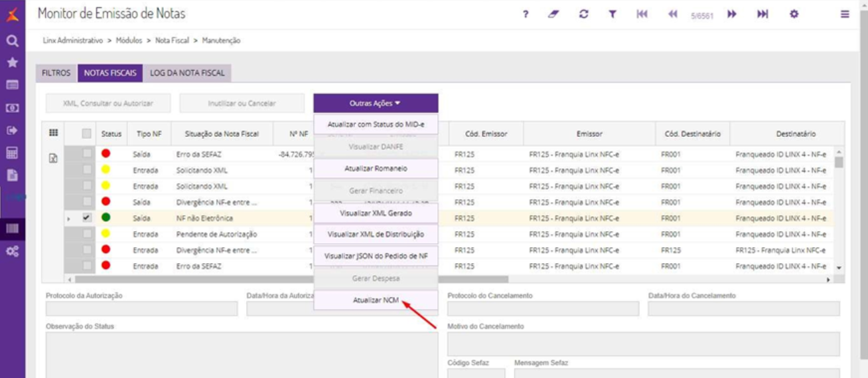Click the Motivo do Cancelamento text area
868x378 pixels.
click(643, 344)
